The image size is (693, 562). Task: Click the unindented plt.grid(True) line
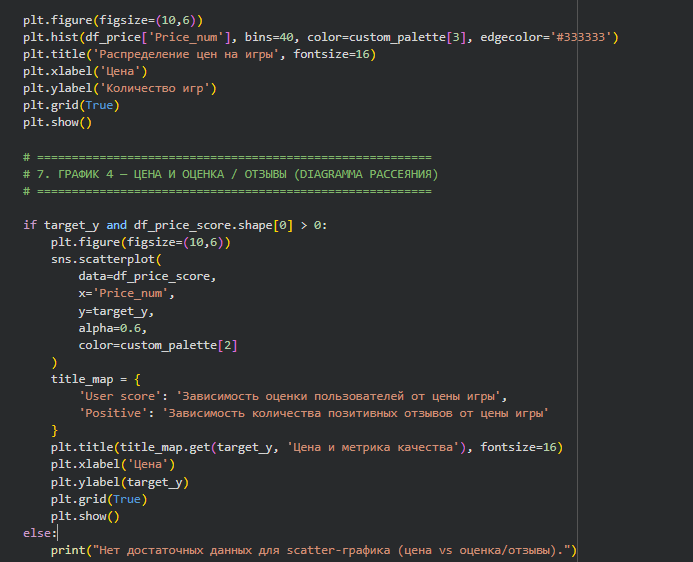[71, 106]
